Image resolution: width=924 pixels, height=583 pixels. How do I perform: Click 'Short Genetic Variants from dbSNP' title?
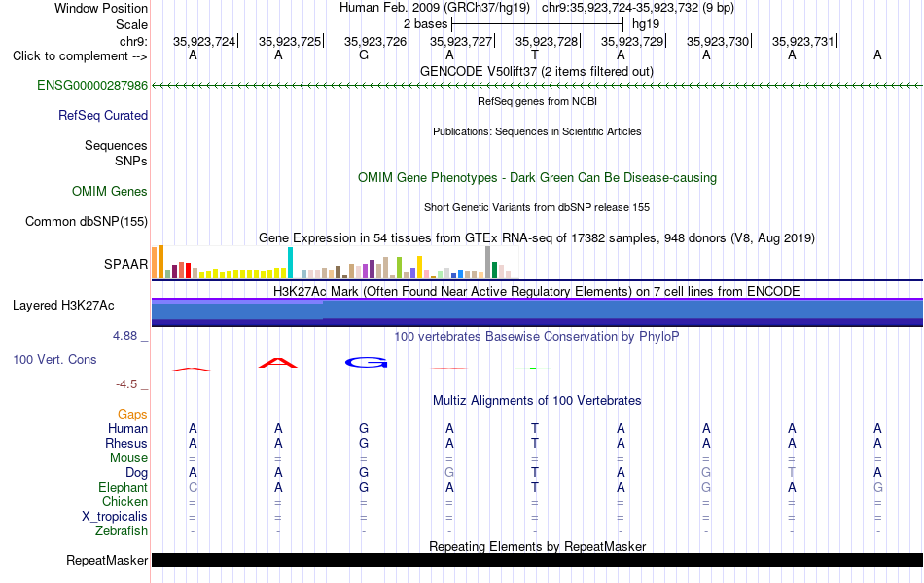tap(537, 207)
